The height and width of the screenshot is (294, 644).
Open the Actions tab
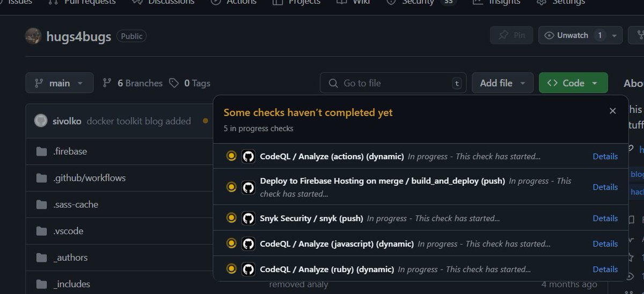click(x=234, y=2)
